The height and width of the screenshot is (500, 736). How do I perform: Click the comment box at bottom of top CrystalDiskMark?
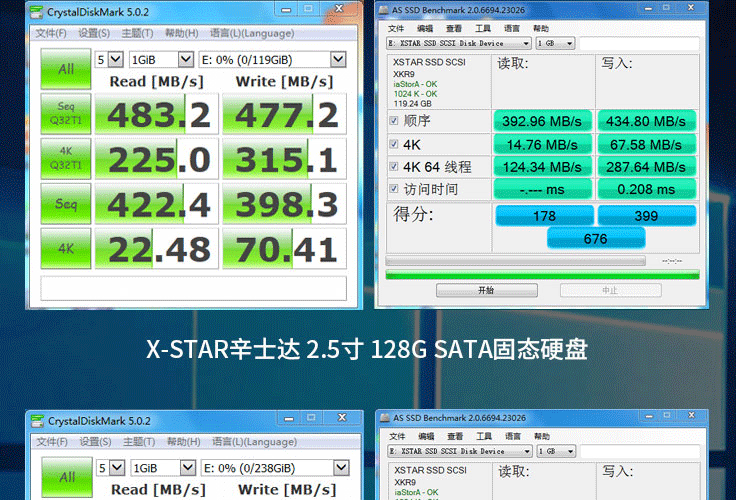(193, 288)
